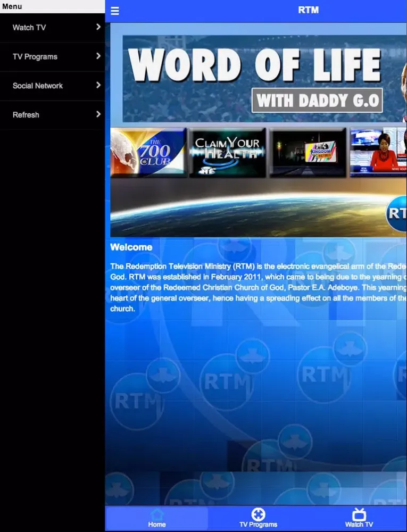The width and height of the screenshot is (407, 532).
Task: Click text line beginning 'The Redemption Television Ministry'
Action: [x=259, y=267]
